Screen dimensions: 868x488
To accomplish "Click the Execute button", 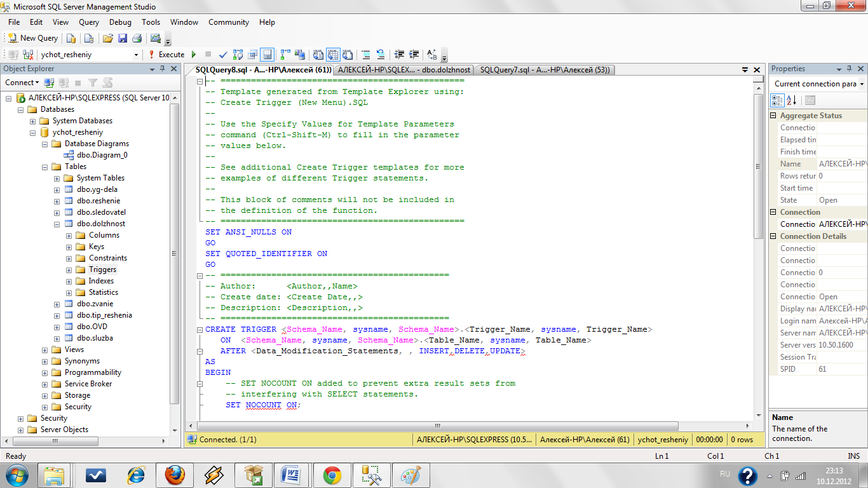I will (x=166, y=55).
